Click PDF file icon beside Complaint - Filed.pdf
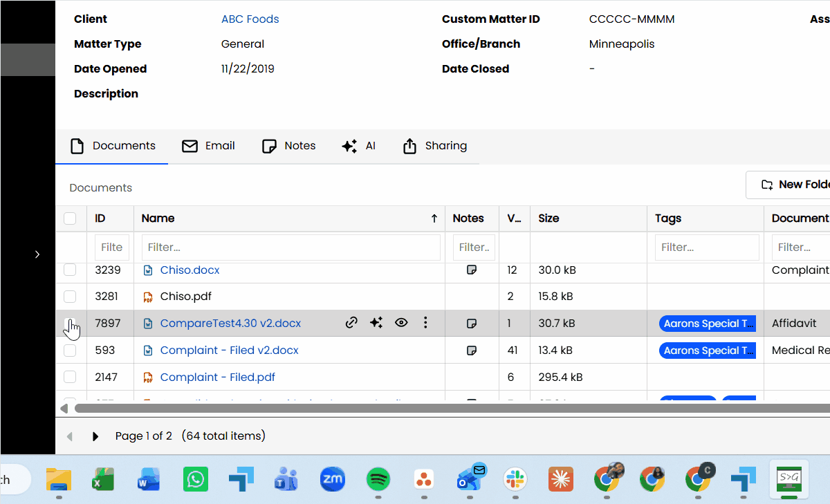This screenshot has width=830, height=504. (x=147, y=377)
